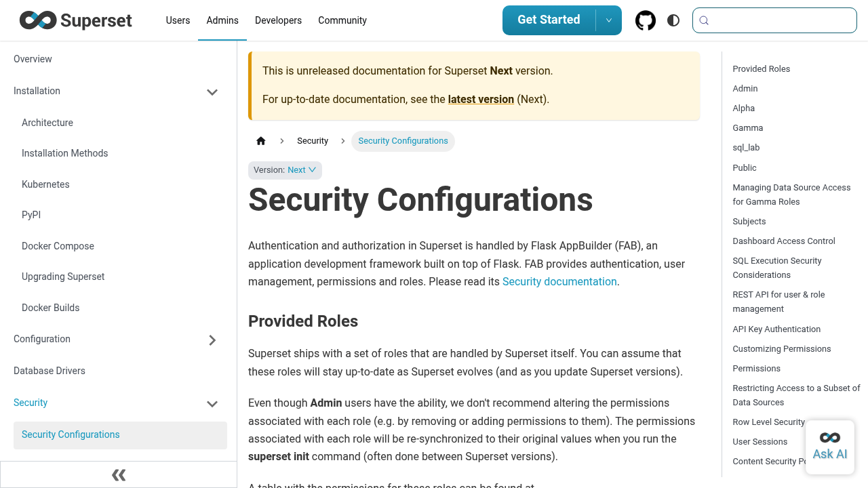Toggle dark and light mode
868x488 pixels.
pos(673,20)
